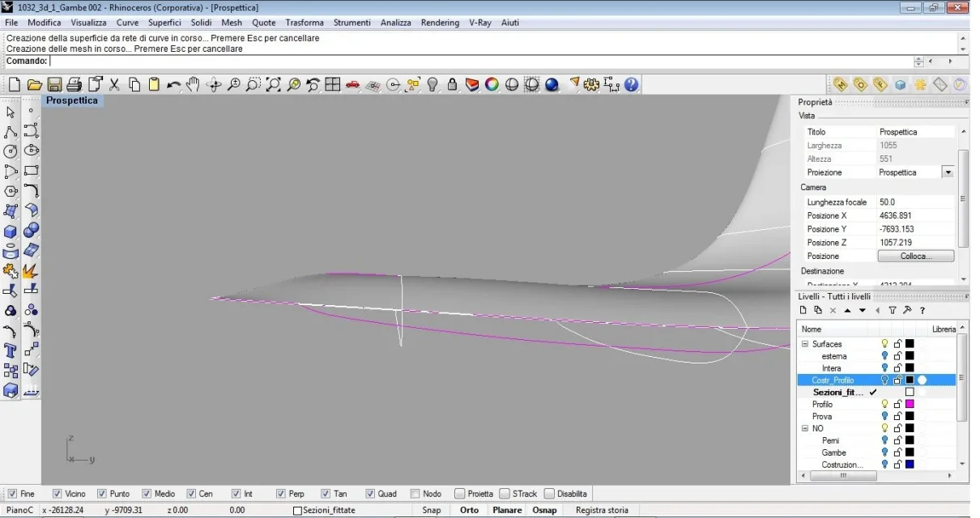
Task: Click the Undo arrow icon
Action: pos(173,84)
